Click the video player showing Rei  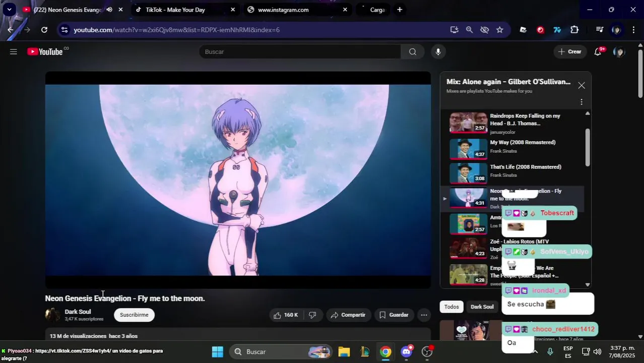(238, 180)
